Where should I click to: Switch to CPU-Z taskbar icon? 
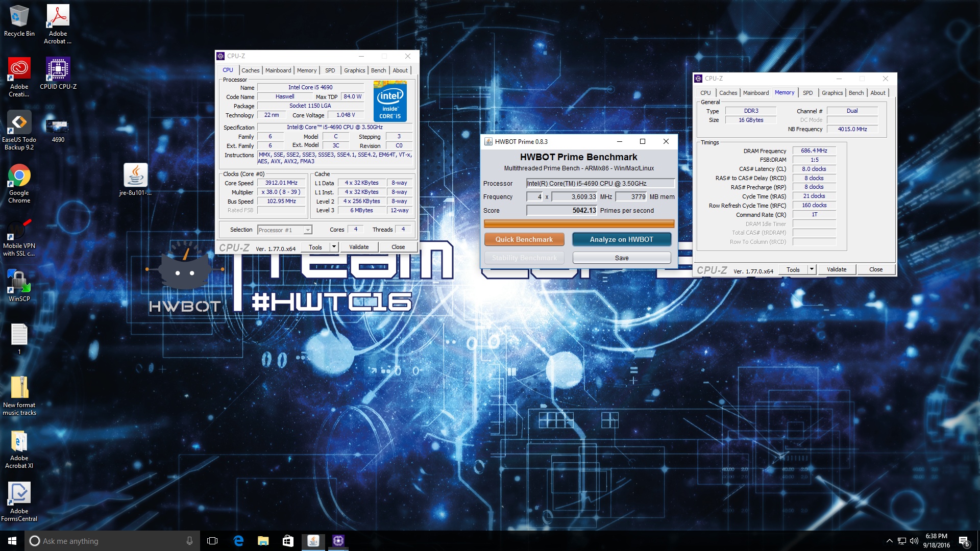[338, 541]
